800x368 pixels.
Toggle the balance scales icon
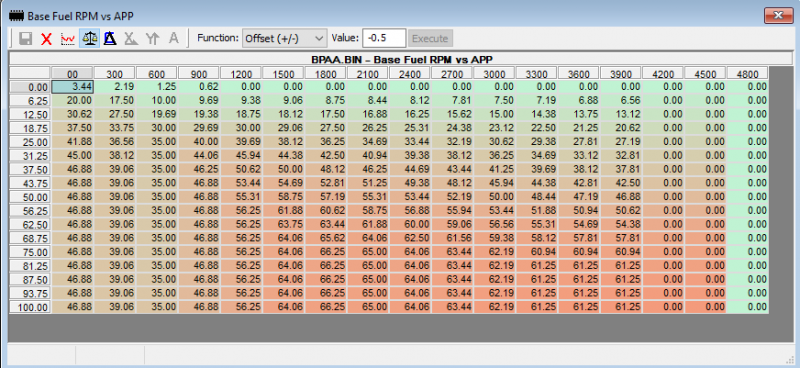89,38
